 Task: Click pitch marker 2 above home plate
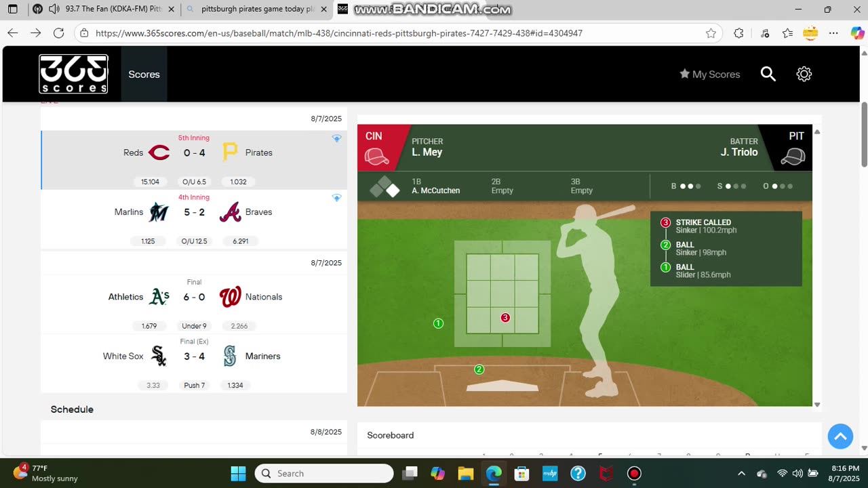479,369
